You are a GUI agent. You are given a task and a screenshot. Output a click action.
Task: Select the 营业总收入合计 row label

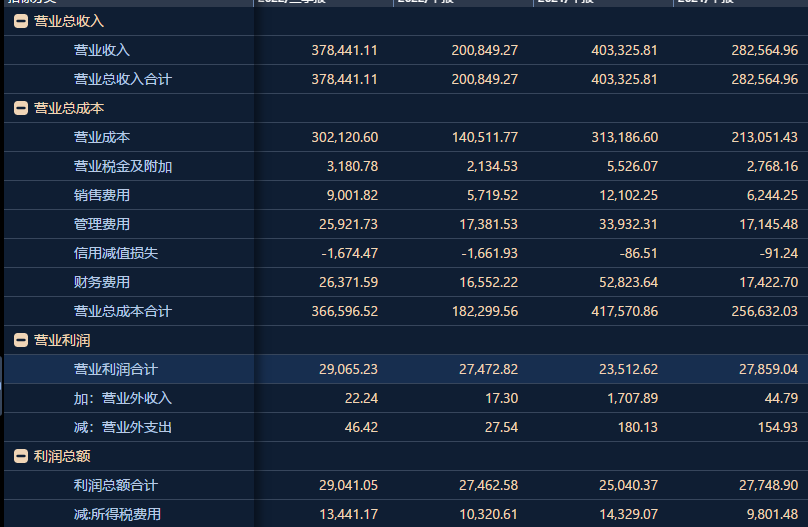[123, 79]
